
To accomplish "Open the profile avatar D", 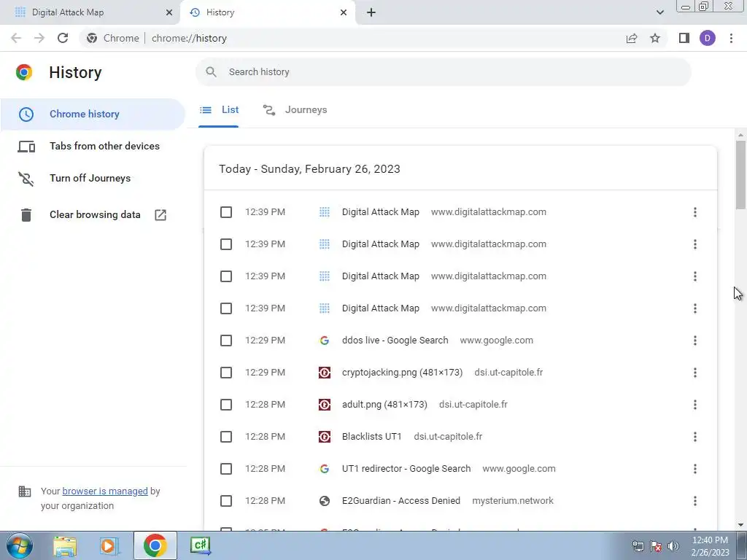I will (708, 38).
